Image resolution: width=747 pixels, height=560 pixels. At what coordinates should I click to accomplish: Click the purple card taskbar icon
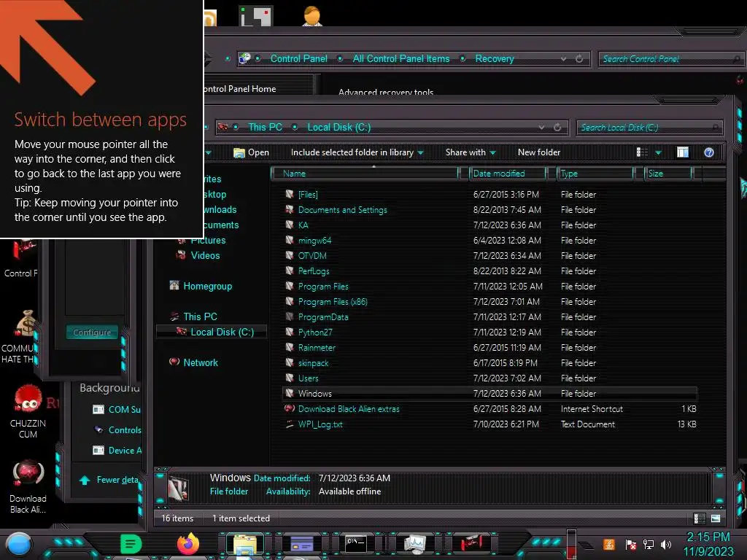click(301, 543)
